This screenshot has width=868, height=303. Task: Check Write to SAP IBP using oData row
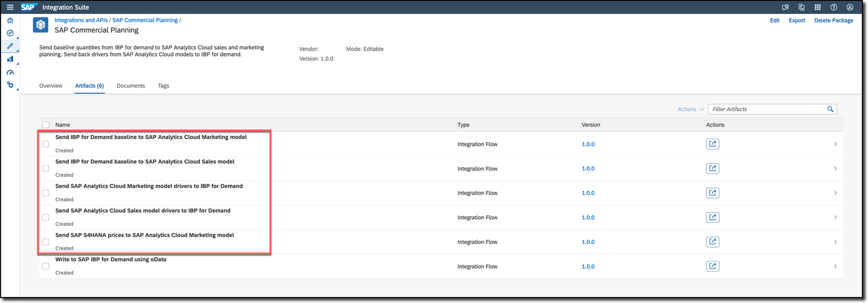tap(46, 266)
